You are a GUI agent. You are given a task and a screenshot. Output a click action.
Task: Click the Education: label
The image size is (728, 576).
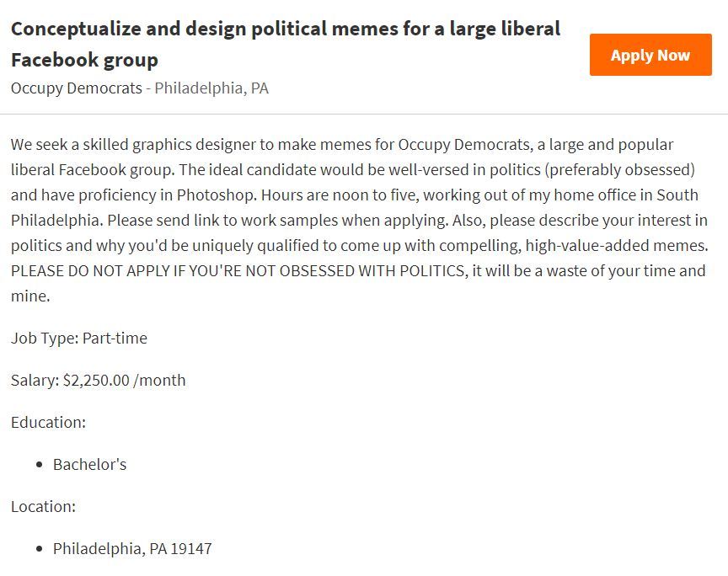48,423
